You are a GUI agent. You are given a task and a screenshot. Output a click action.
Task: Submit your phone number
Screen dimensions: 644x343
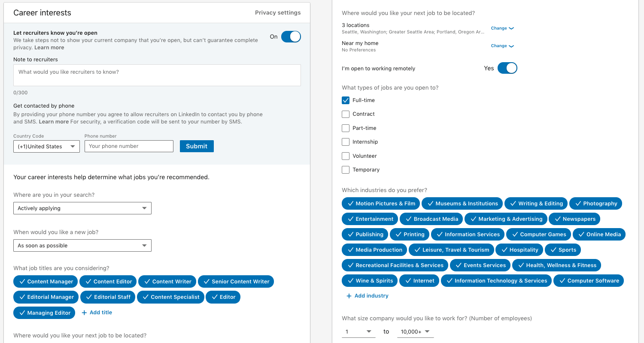(196, 146)
